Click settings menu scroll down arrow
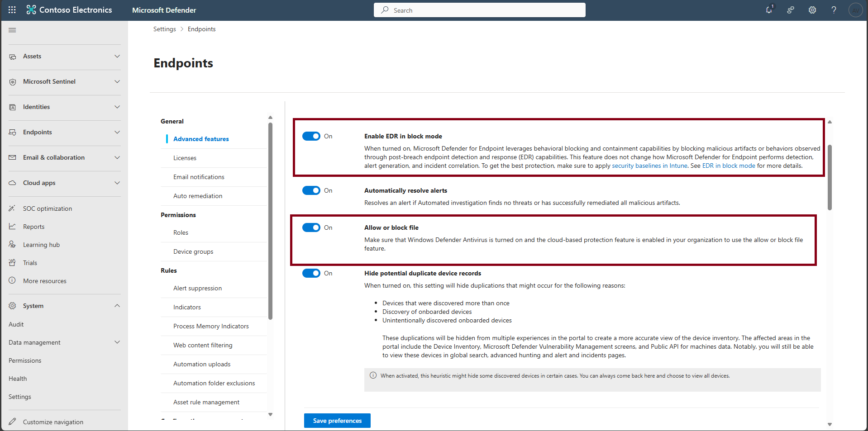This screenshot has width=868, height=431. [270, 414]
